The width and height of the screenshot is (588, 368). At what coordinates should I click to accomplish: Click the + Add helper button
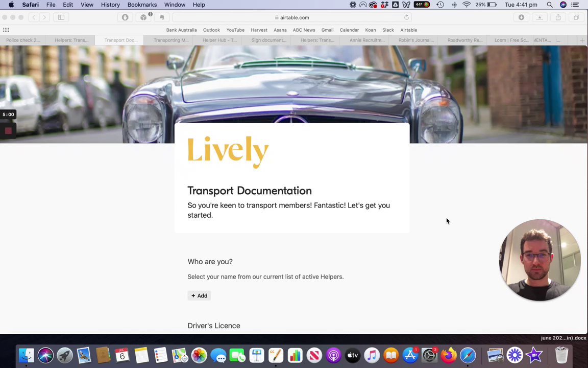[199, 295]
